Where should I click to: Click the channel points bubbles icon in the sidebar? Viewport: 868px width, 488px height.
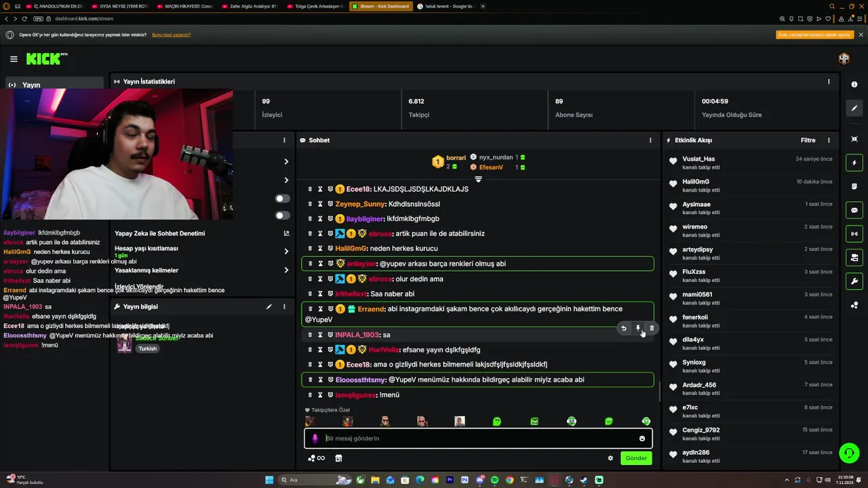854,305
